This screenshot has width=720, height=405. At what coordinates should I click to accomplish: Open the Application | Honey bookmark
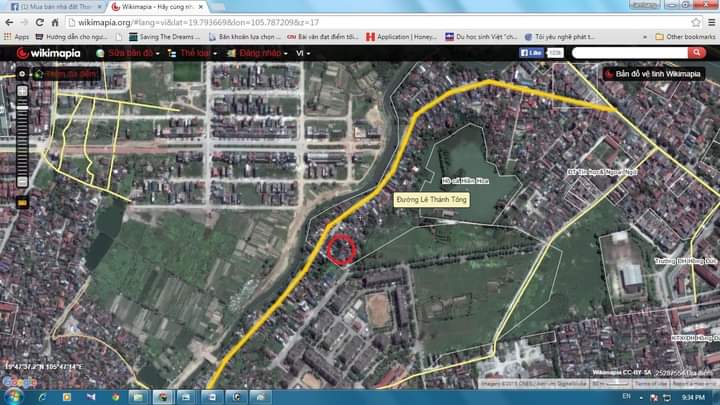coord(401,37)
